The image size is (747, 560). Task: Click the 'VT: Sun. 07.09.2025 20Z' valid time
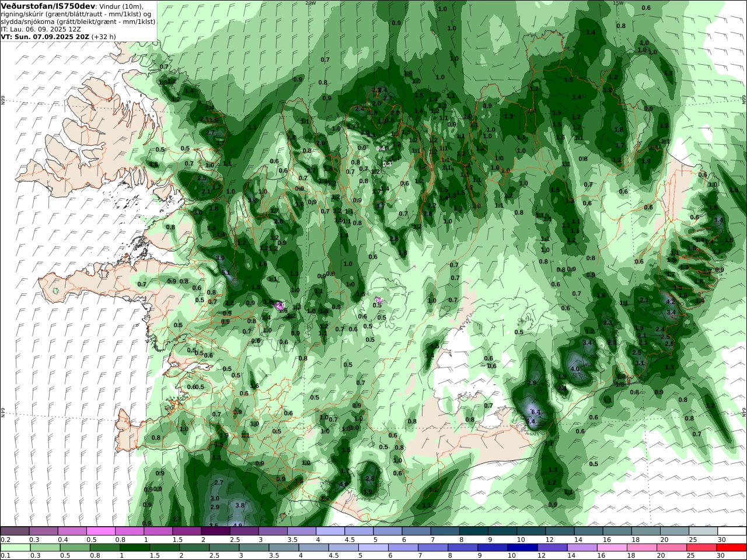[x=44, y=36]
